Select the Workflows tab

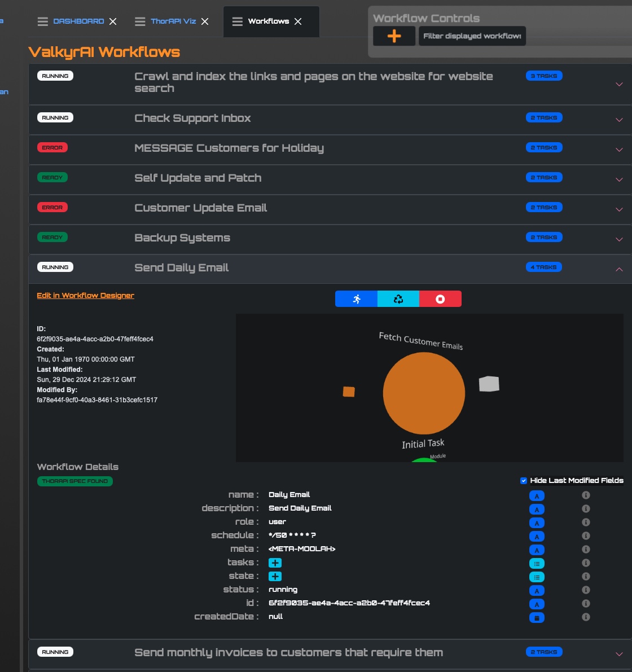coord(269,21)
